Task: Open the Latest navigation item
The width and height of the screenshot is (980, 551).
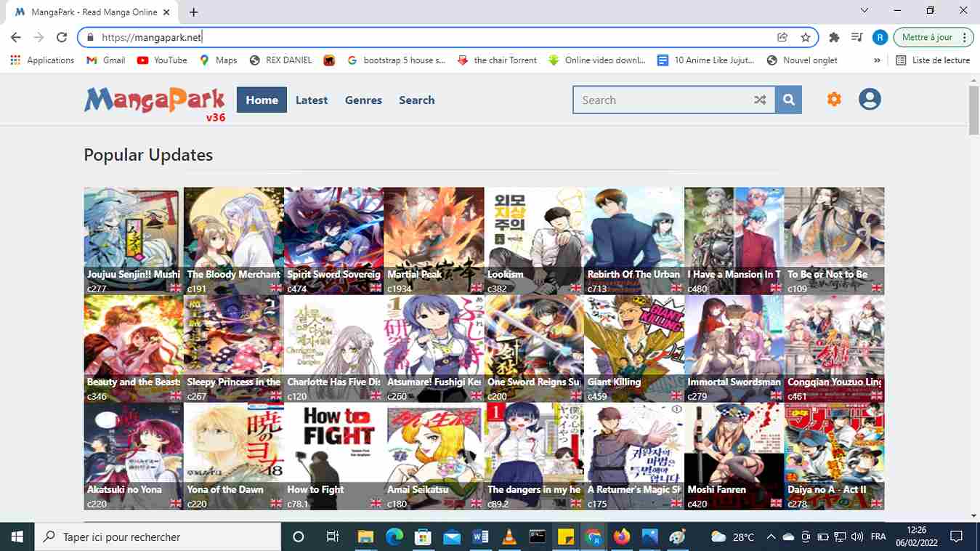Action: (x=312, y=100)
